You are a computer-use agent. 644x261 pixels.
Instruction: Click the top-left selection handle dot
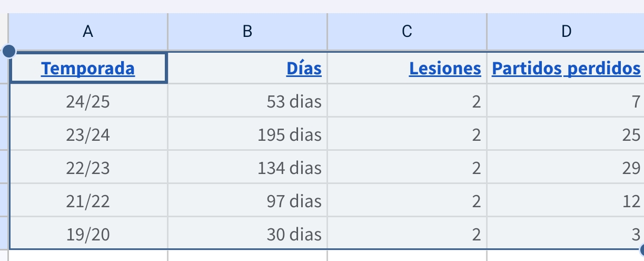pyautogui.click(x=9, y=51)
